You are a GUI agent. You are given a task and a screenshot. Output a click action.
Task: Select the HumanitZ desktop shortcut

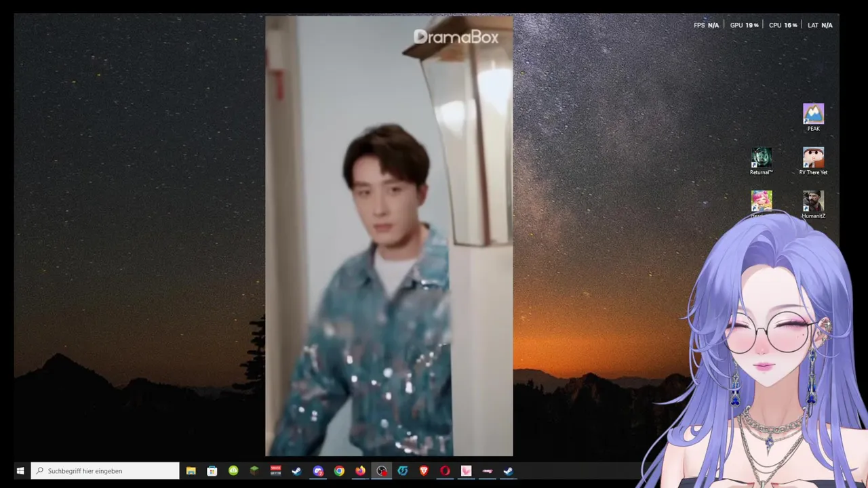coord(813,205)
